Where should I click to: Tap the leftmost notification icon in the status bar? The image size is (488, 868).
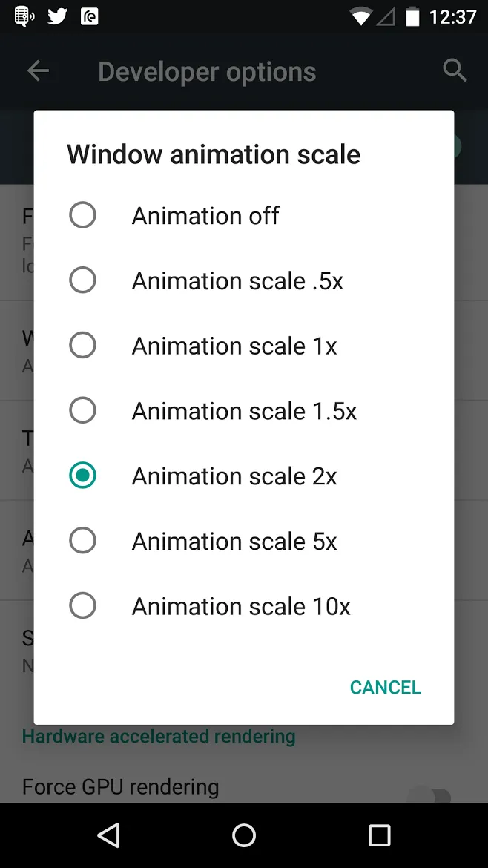[x=22, y=16]
